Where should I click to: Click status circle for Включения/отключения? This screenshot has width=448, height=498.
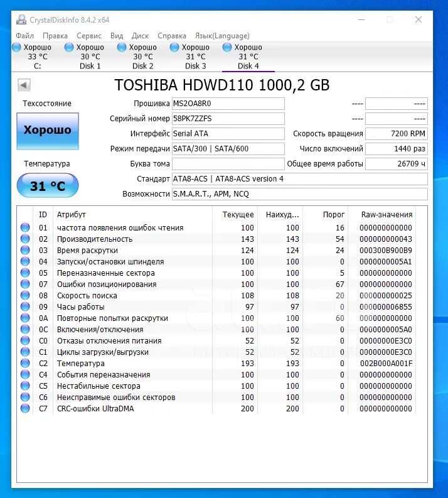pyautogui.click(x=25, y=329)
